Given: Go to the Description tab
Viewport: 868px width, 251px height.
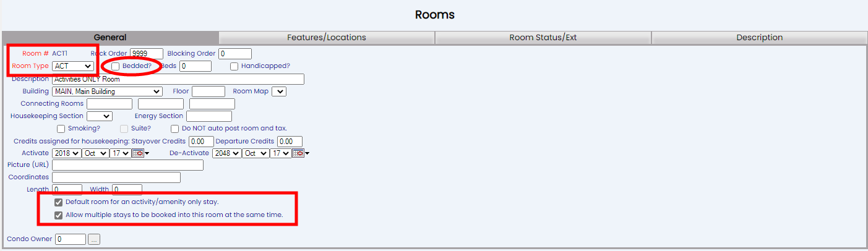Looking at the screenshot, I should click(759, 38).
